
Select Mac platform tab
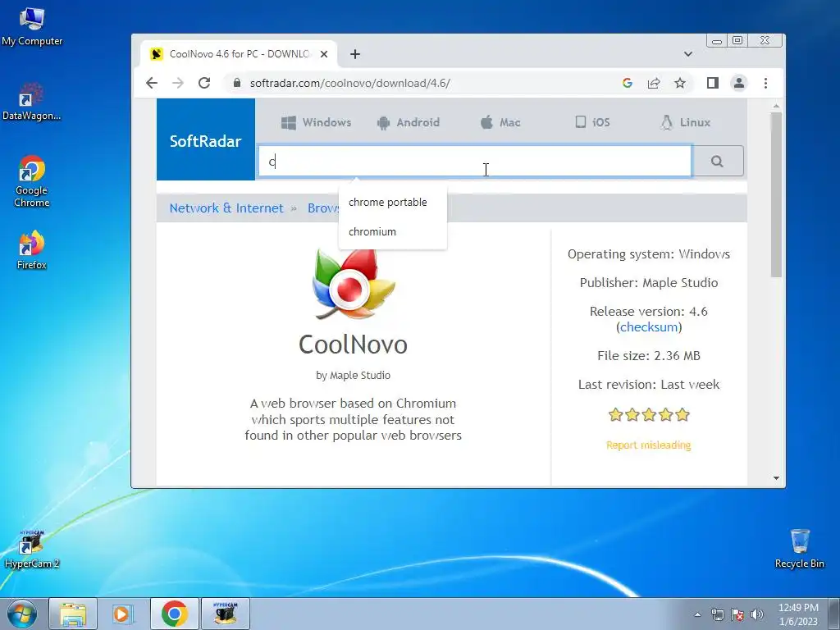coord(500,122)
